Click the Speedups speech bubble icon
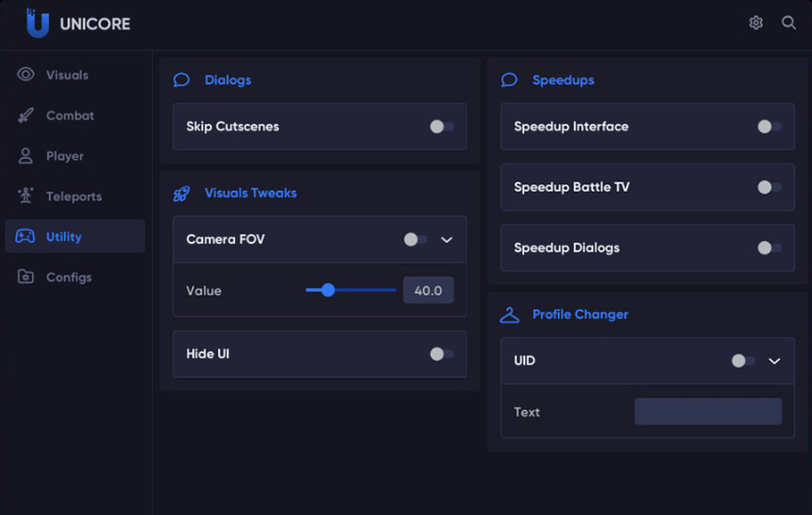 click(509, 79)
